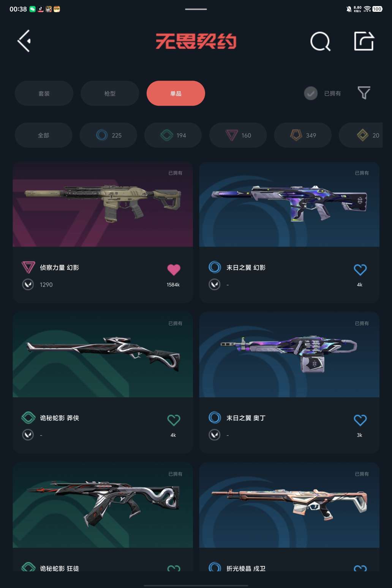Open the search magnifier icon

point(320,41)
